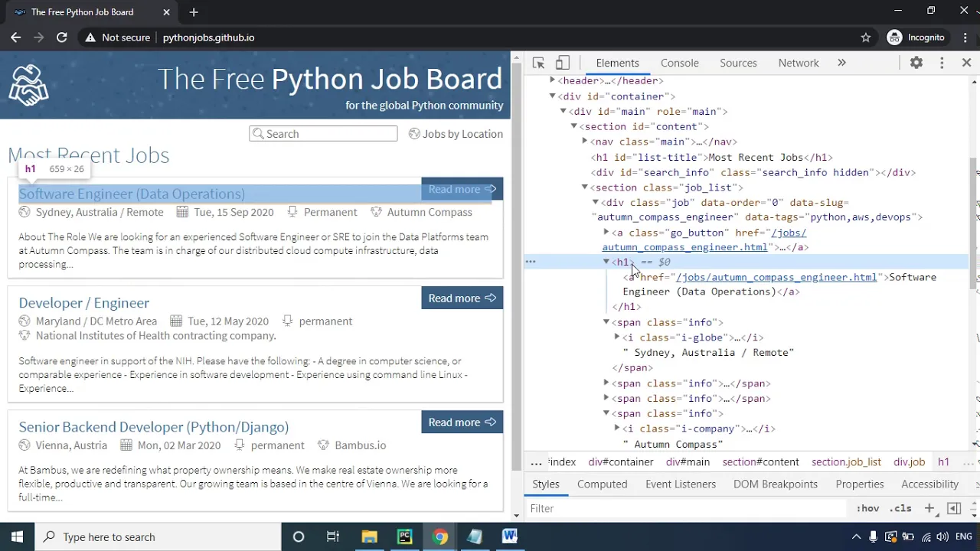The height and width of the screenshot is (551, 980).
Task: Expand the a class=go_button node
Action: [606, 232]
